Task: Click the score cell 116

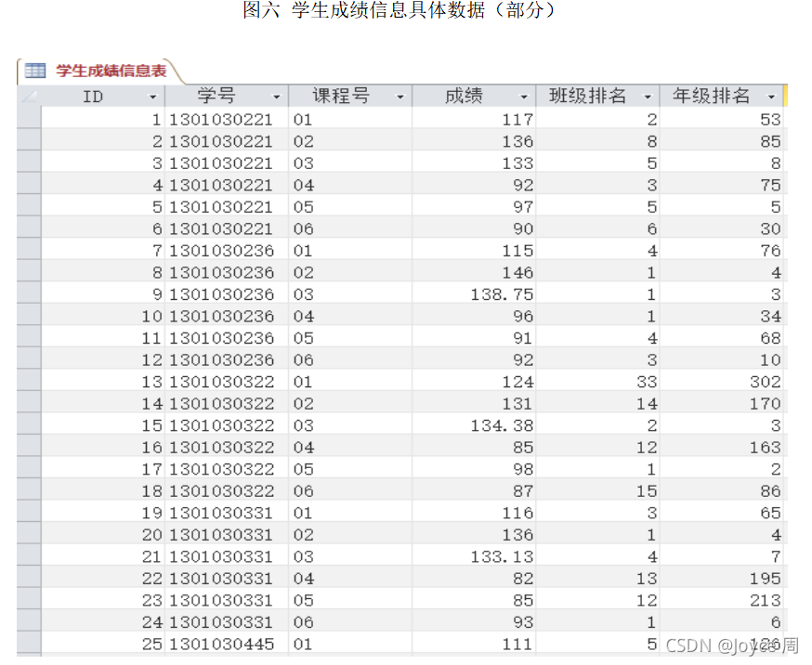Action: click(474, 512)
